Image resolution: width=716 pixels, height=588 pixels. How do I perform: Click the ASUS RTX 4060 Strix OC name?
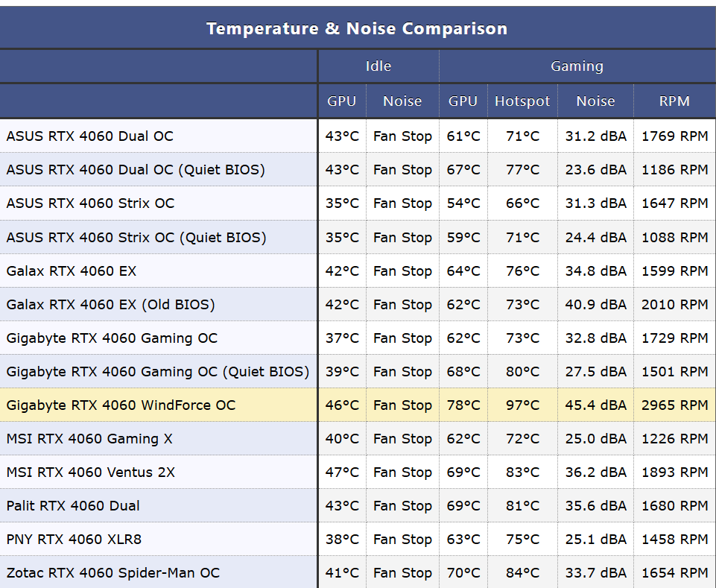point(90,203)
